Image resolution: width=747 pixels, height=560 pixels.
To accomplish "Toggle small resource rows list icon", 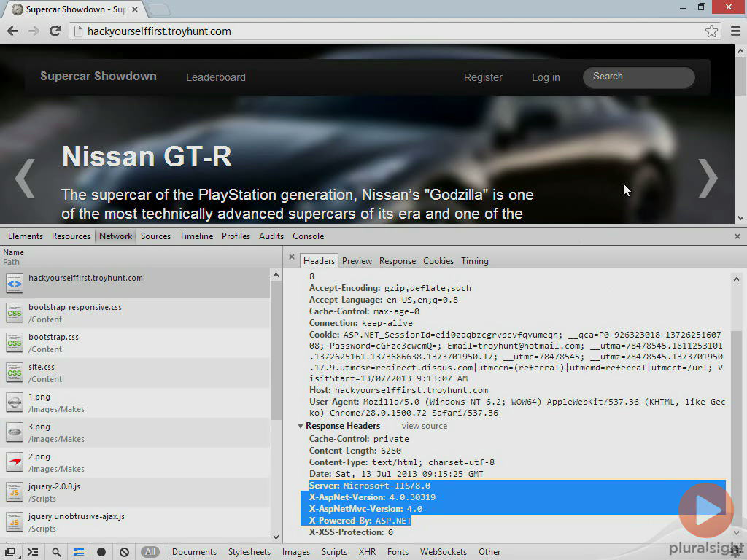I will [x=79, y=552].
